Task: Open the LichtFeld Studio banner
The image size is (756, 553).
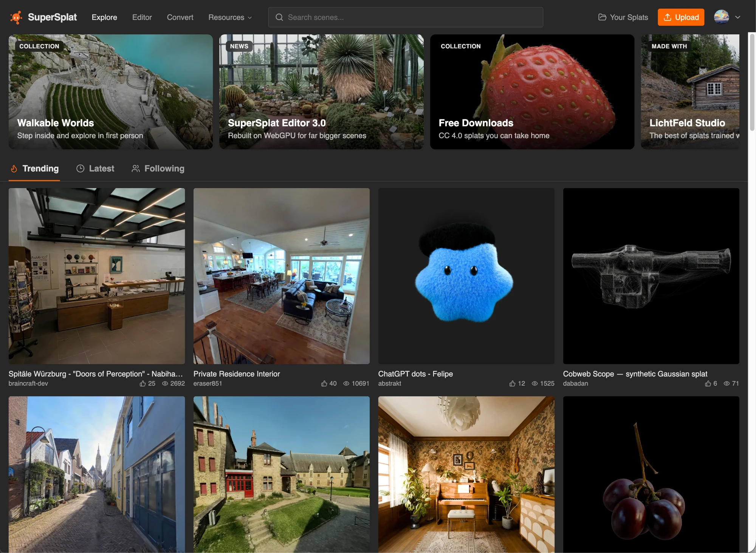Action: (x=690, y=92)
